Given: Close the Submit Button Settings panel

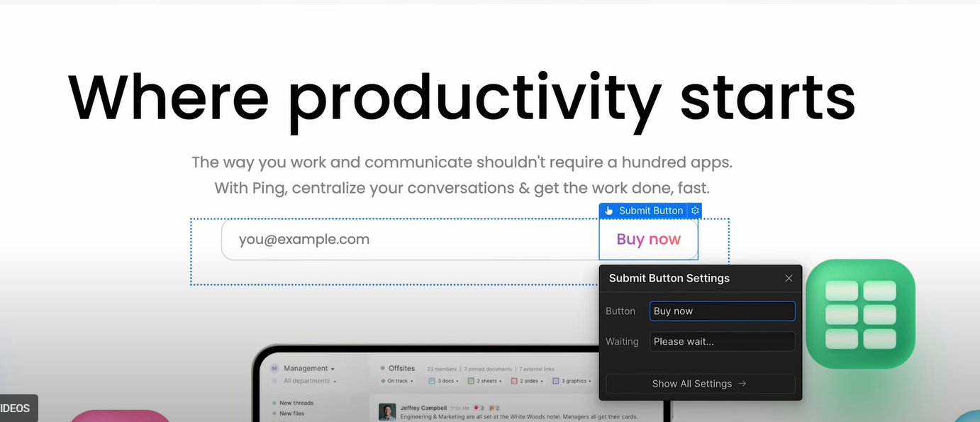Looking at the screenshot, I should (789, 278).
